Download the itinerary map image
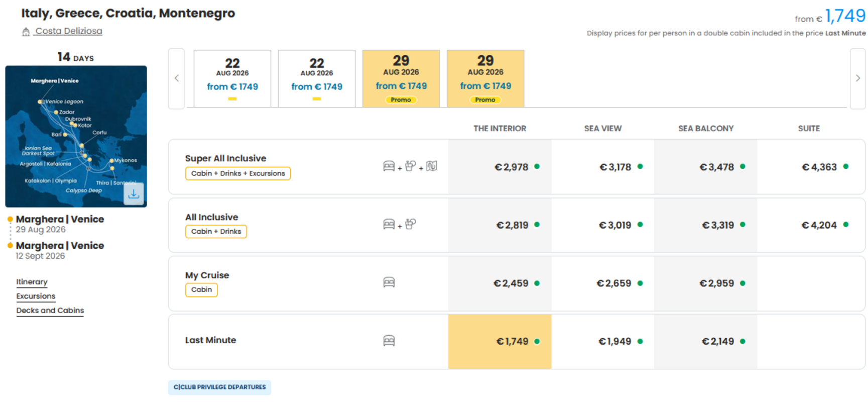The image size is (868, 402). 134,193
